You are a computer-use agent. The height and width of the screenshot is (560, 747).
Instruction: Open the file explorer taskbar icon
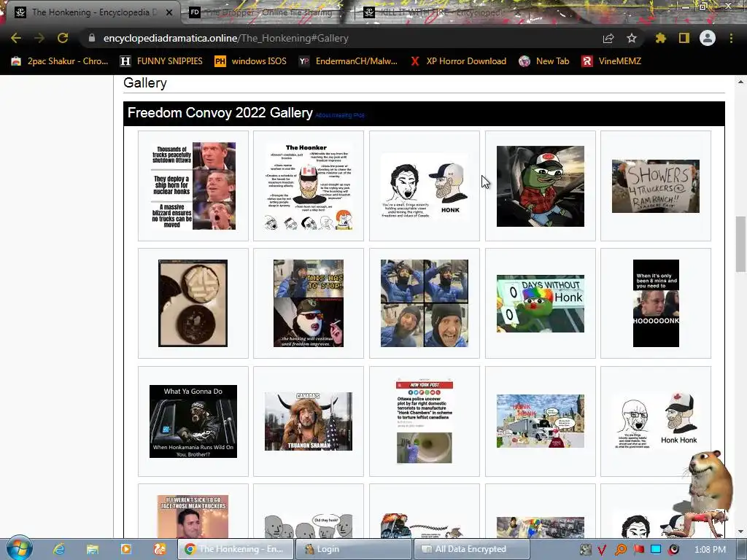(x=93, y=549)
